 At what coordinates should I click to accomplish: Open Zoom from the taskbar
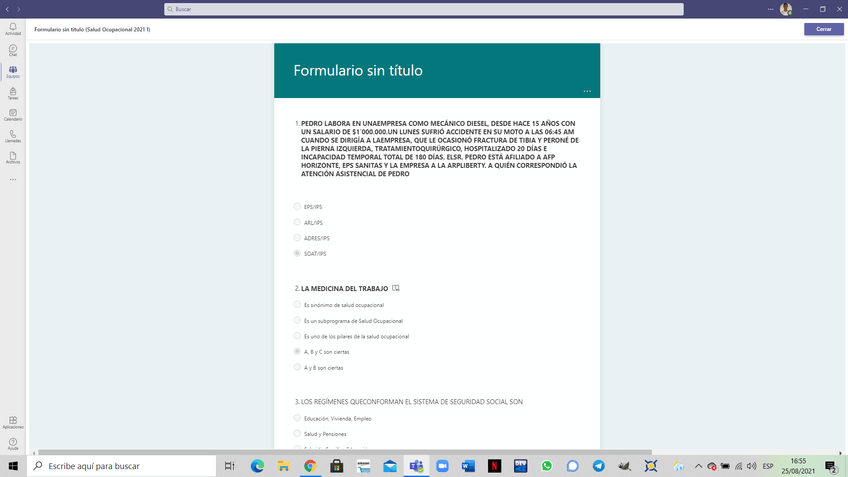pos(442,466)
